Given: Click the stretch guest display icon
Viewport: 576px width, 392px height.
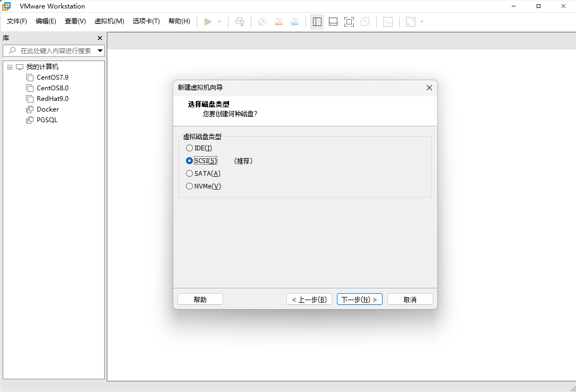Looking at the screenshot, I should pos(411,22).
